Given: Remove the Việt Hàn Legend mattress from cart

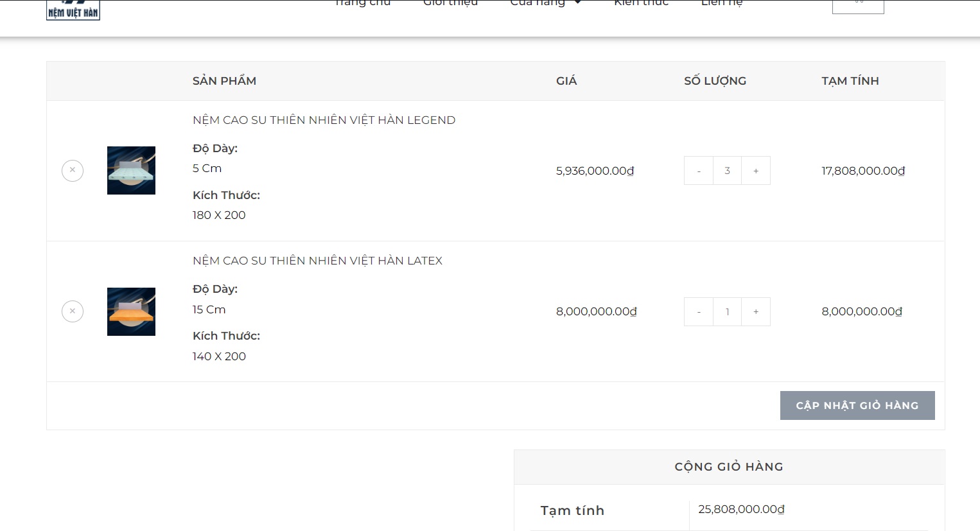Looking at the screenshot, I should coord(73,170).
